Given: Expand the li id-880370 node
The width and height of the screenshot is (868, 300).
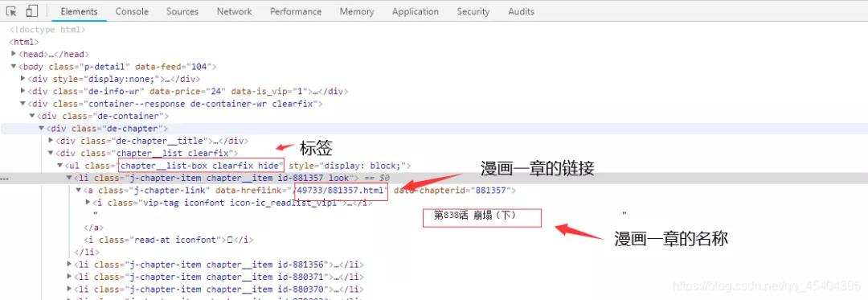Looking at the screenshot, I should point(69,289).
